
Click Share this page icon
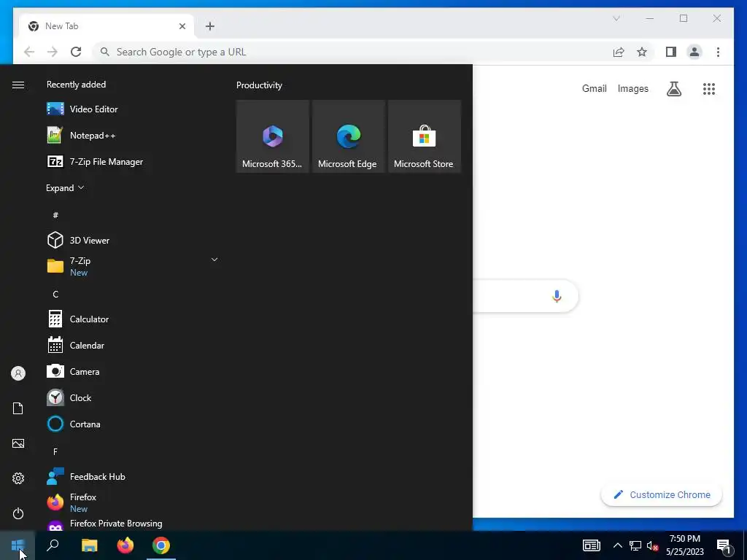[619, 52]
